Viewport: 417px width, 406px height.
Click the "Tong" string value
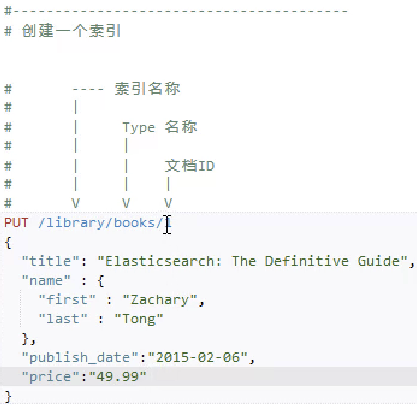(139, 319)
